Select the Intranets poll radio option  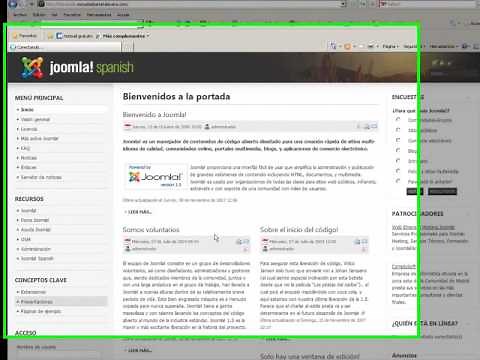[x=398, y=160]
